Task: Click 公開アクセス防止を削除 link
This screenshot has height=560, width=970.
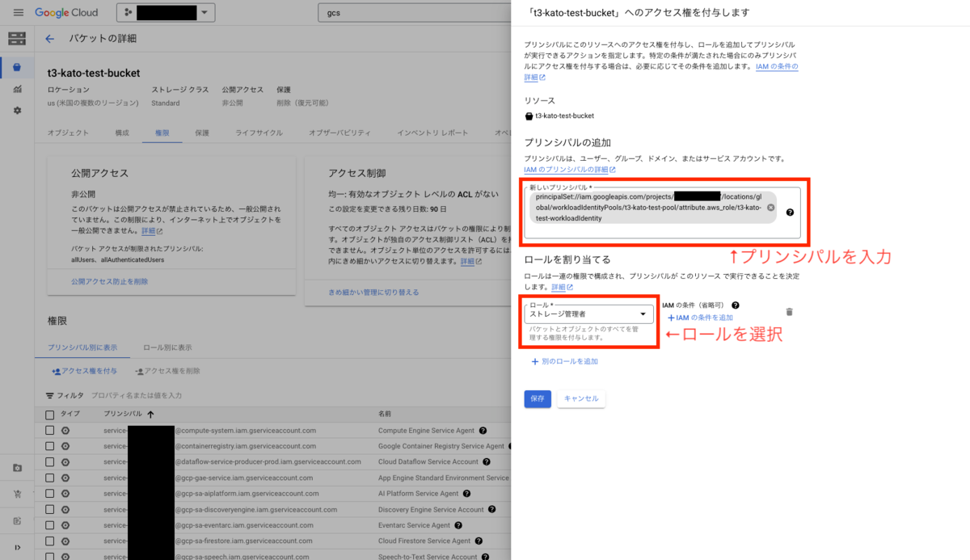Action: (x=110, y=281)
